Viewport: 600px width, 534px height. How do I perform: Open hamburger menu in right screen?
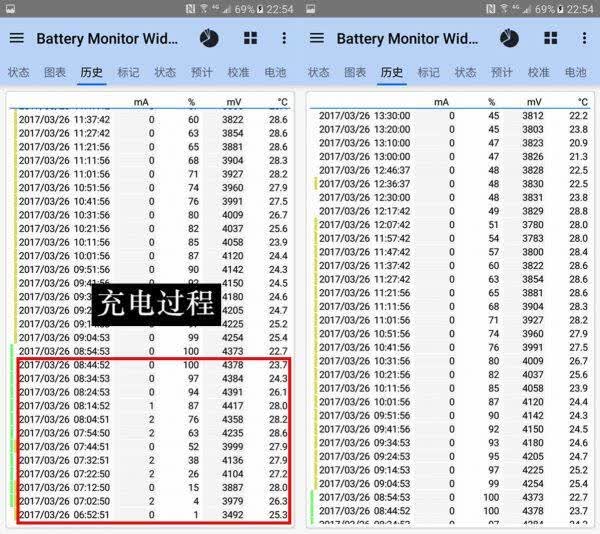316,38
